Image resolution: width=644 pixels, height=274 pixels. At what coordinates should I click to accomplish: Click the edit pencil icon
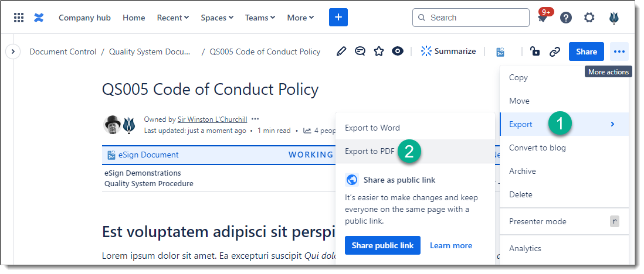(x=341, y=52)
